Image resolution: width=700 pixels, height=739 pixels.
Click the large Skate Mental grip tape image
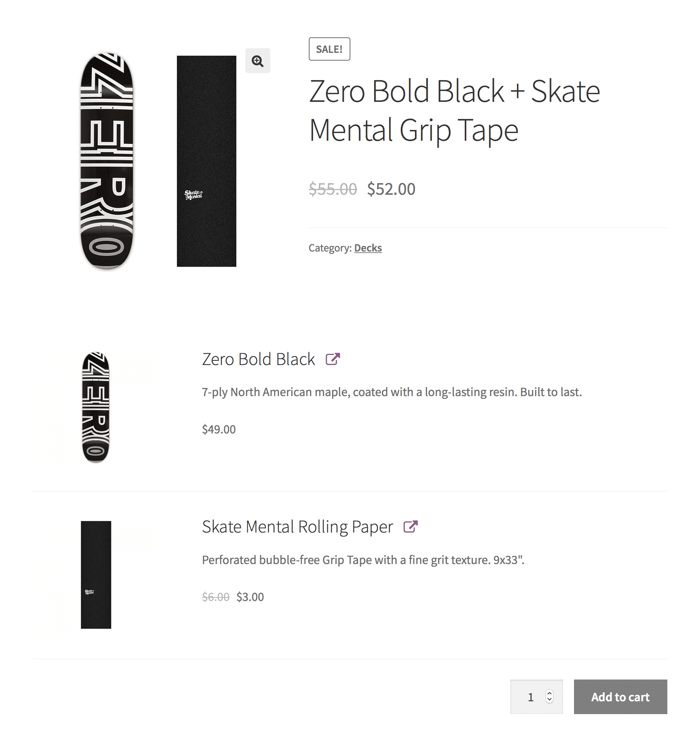[x=206, y=161]
